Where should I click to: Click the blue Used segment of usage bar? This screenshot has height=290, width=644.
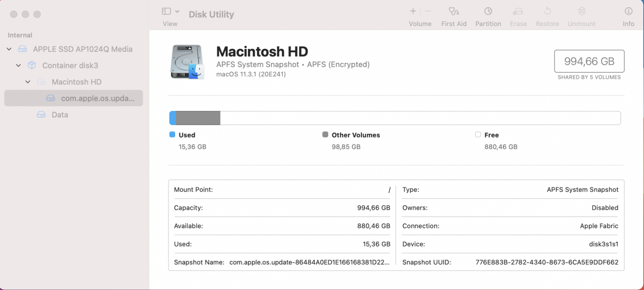coord(173,118)
